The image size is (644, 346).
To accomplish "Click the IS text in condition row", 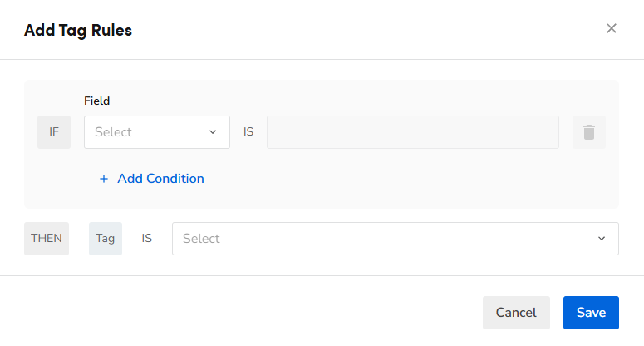I will [248, 132].
